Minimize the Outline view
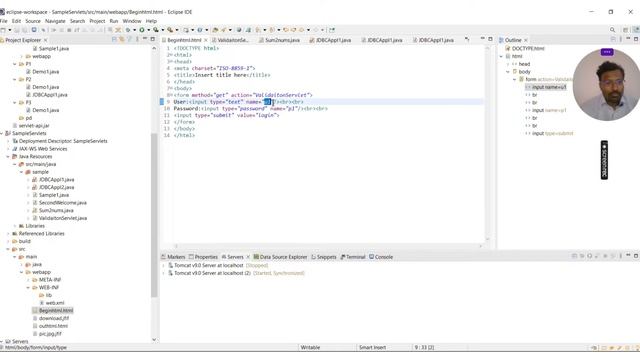 click(628, 39)
